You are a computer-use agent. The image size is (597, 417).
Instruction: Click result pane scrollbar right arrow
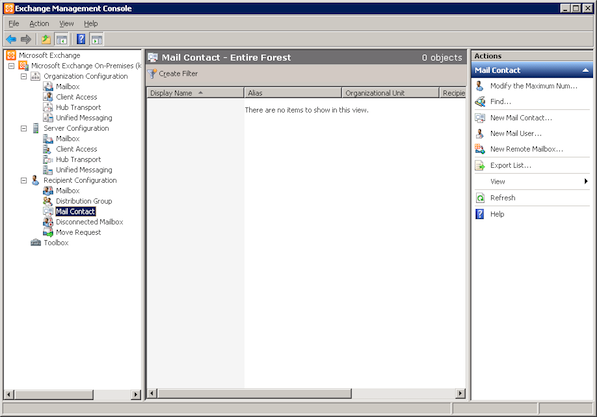pyautogui.click(x=461, y=393)
